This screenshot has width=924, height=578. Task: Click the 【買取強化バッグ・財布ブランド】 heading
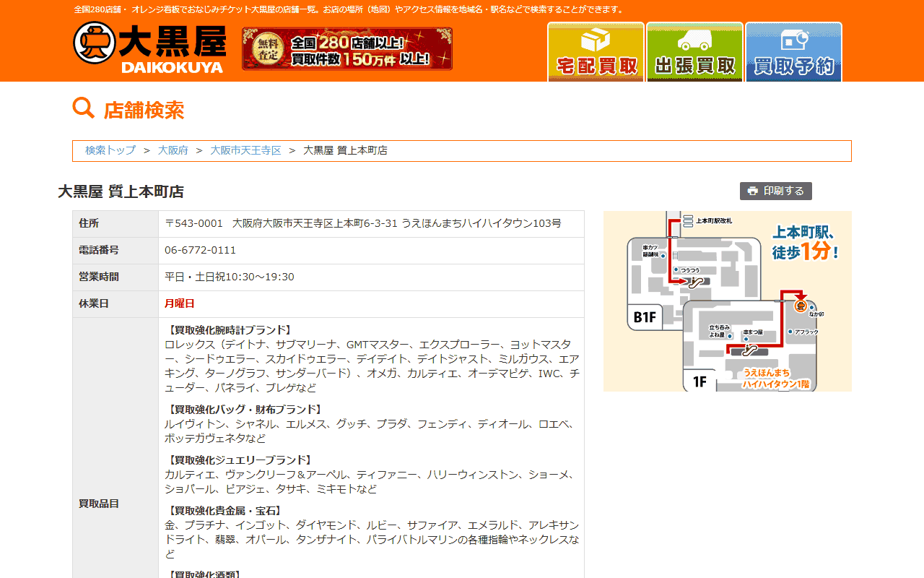245,409
